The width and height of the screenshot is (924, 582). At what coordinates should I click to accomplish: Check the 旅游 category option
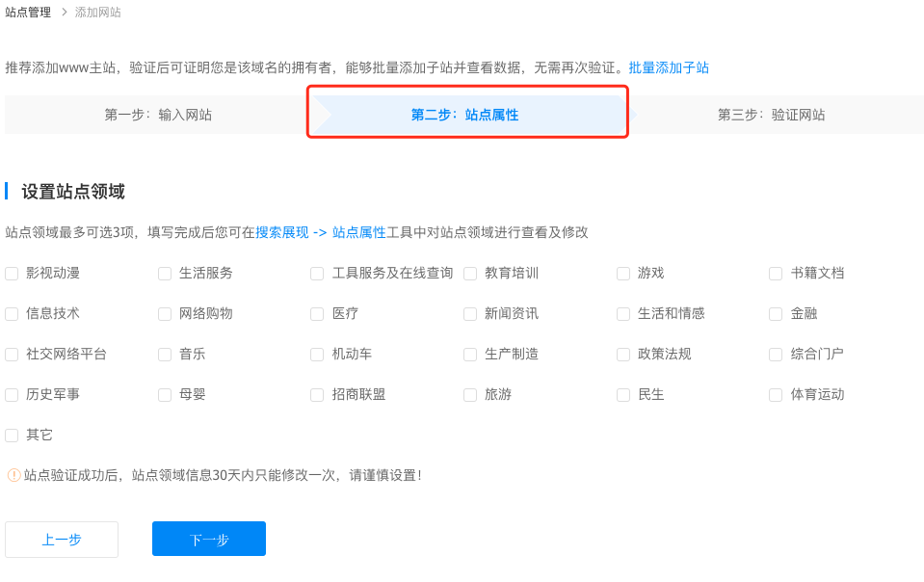click(469, 394)
